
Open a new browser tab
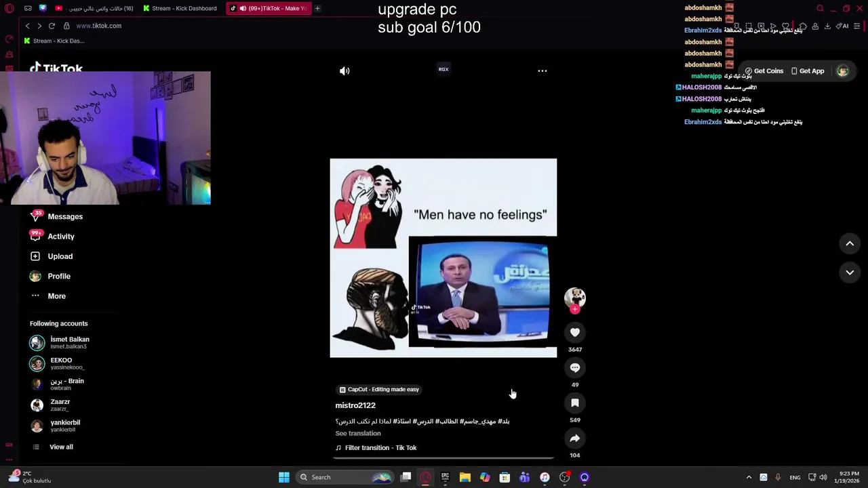[317, 8]
